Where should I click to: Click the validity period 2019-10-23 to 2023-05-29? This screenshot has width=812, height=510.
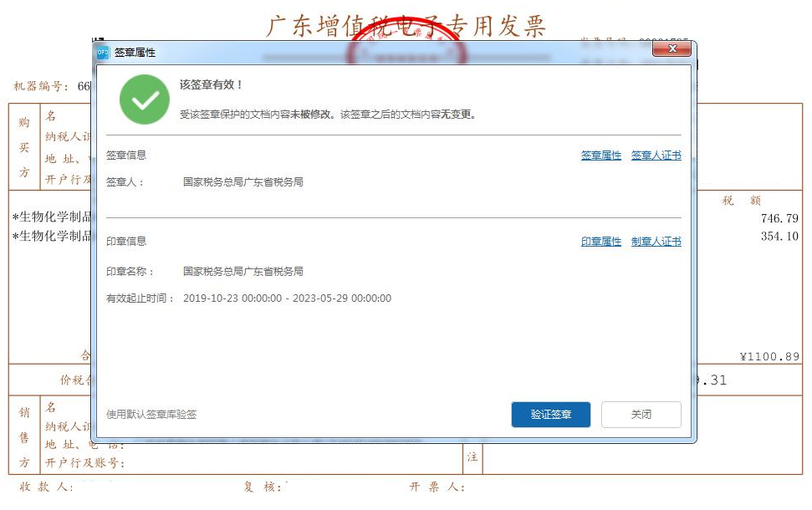(288, 298)
